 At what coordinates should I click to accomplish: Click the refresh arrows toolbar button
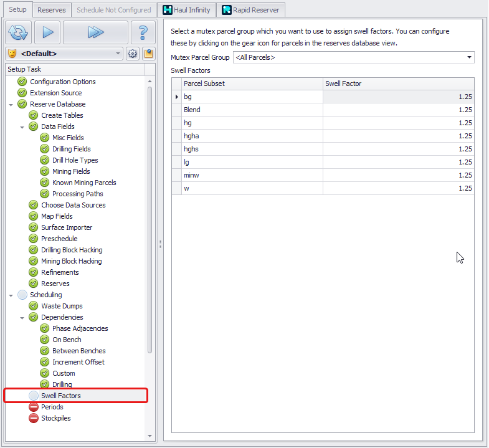tap(19, 32)
